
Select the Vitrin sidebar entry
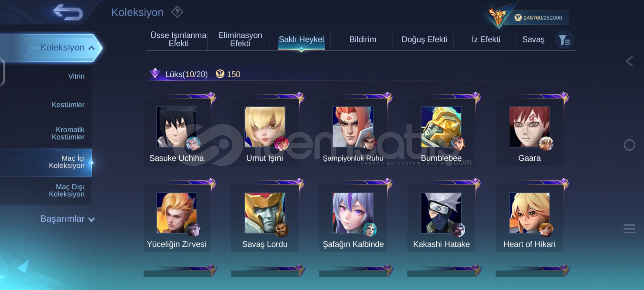tap(76, 76)
